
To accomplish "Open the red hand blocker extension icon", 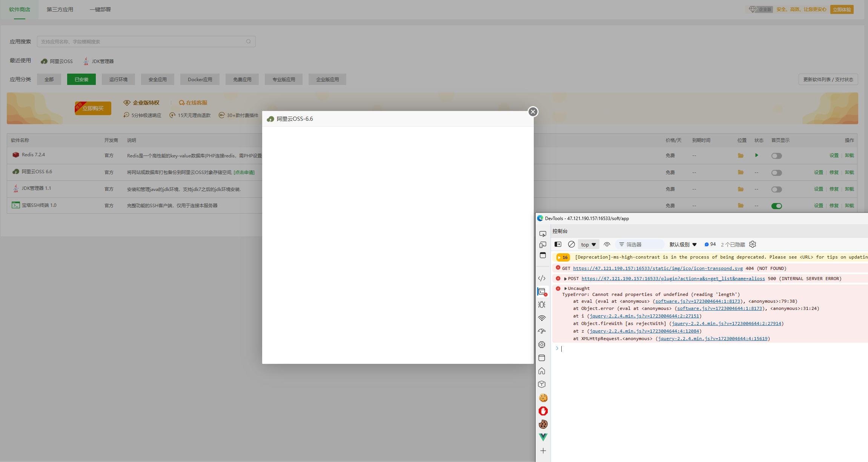I will tap(543, 411).
